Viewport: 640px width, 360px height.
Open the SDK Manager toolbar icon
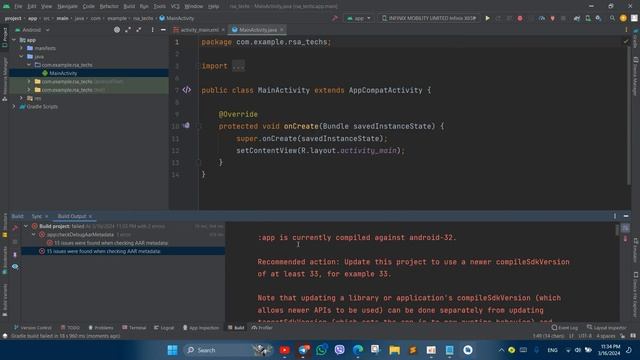(x=598, y=18)
